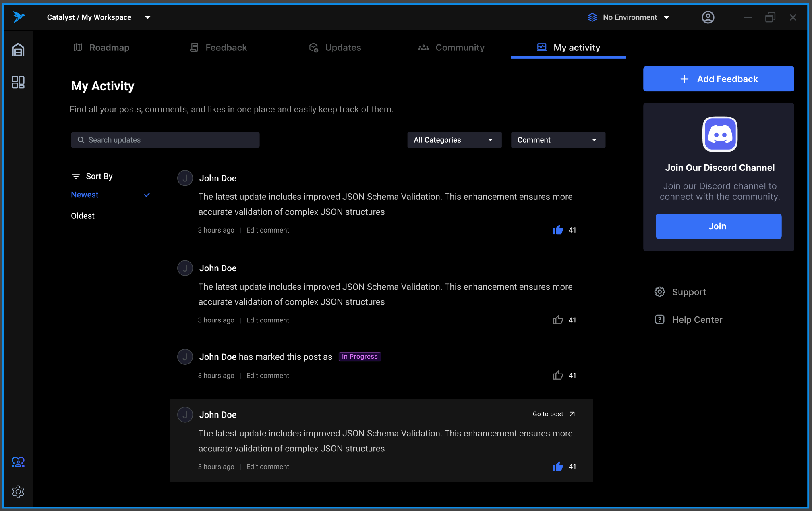The width and height of the screenshot is (812, 511).
Task: Open the Comment filter dropdown
Action: [x=557, y=140]
